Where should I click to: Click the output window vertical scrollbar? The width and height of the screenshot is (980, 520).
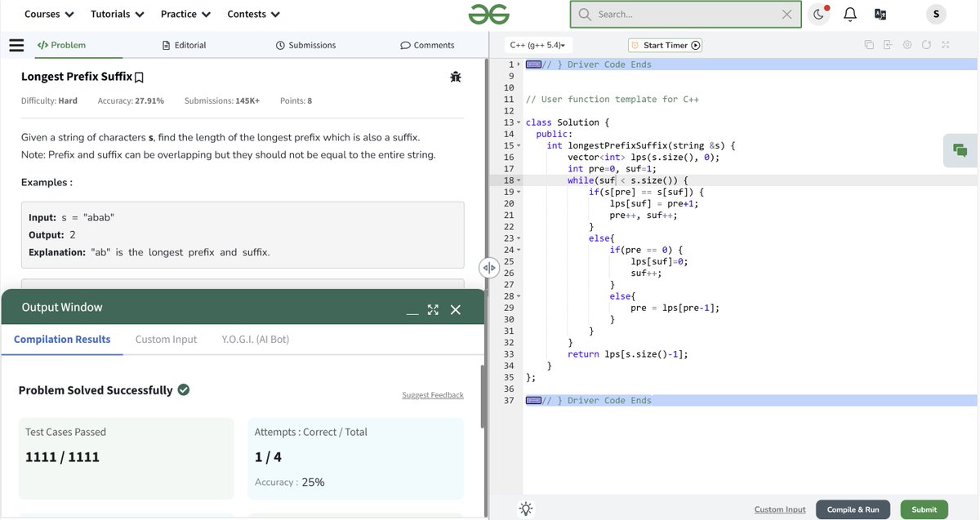[483, 397]
